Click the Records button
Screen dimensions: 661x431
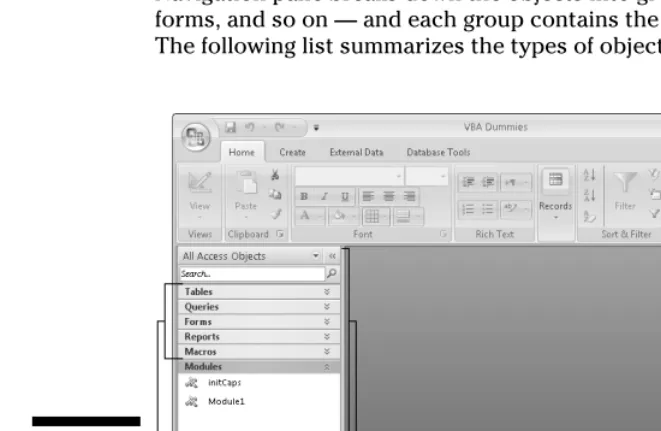point(555,196)
